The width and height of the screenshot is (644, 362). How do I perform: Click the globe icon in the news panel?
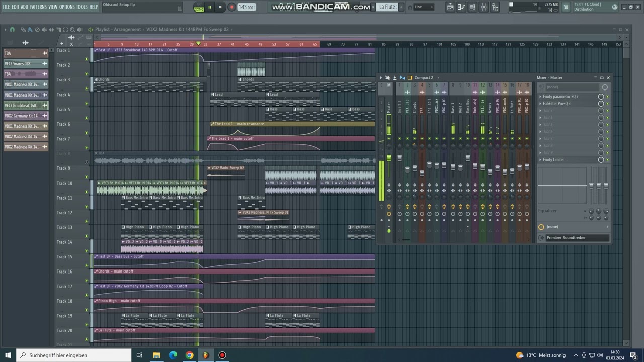[x=615, y=7]
